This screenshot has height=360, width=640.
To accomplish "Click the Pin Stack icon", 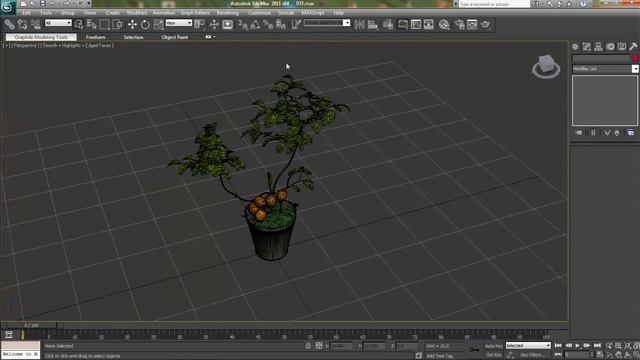I will coord(579,133).
